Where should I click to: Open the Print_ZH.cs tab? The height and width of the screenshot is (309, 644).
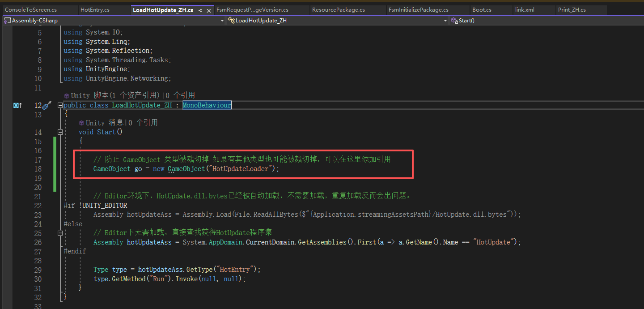572,9
